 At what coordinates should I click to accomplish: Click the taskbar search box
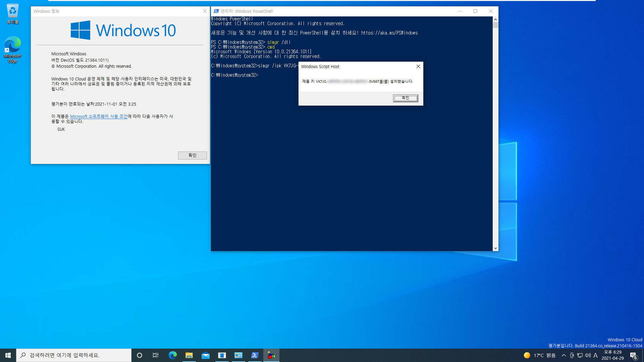click(x=74, y=355)
